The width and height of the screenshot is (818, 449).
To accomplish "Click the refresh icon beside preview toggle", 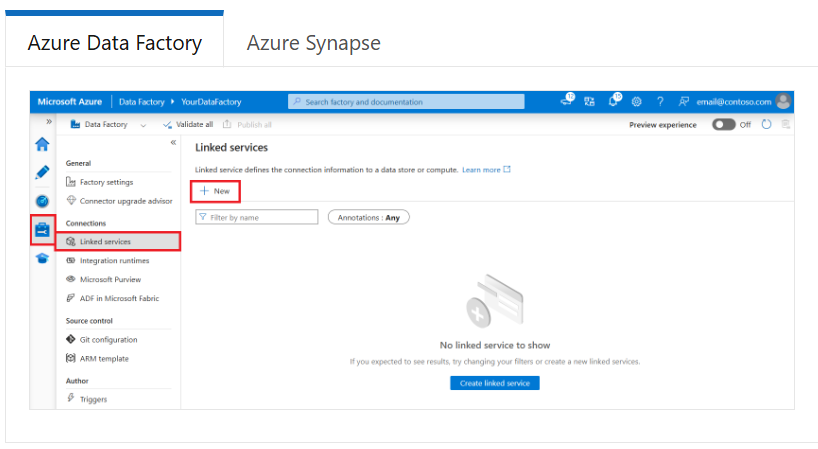I will [767, 125].
